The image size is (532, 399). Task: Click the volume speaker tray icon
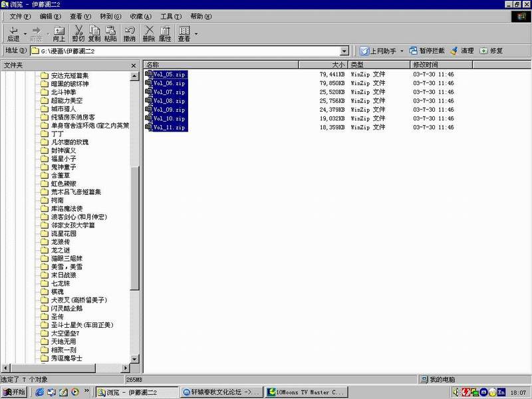point(456,392)
